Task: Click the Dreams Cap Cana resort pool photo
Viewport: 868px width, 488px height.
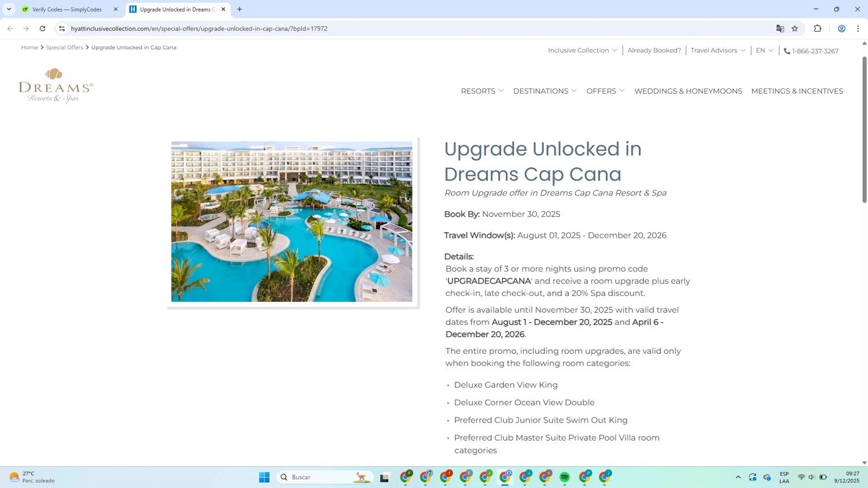Action: [292, 221]
